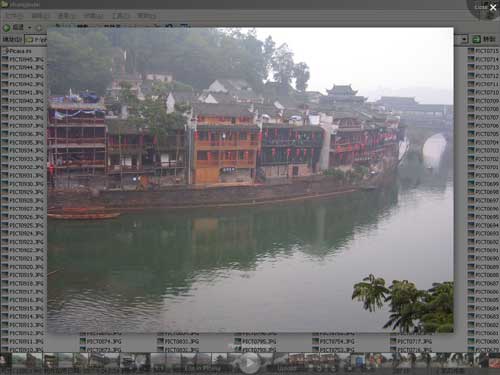
Task: Click the image icon beside PICT0929.JPG
Action: [5, 192]
